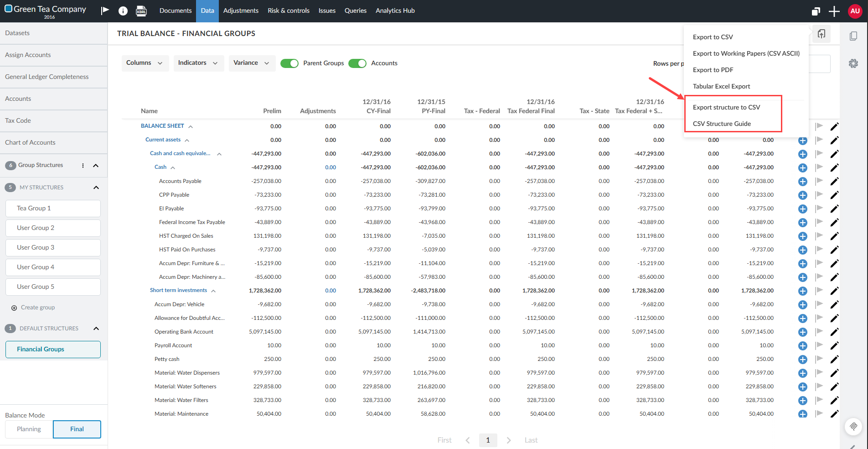This screenshot has height=449, width=868.
Task: Collapse the Current assets group
Action: coord(187,141)
